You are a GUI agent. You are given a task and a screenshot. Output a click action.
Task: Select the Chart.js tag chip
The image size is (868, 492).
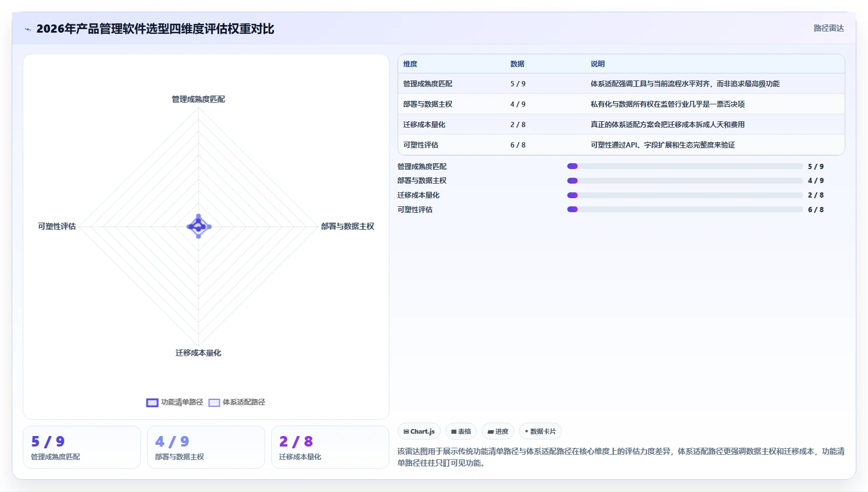419,431
